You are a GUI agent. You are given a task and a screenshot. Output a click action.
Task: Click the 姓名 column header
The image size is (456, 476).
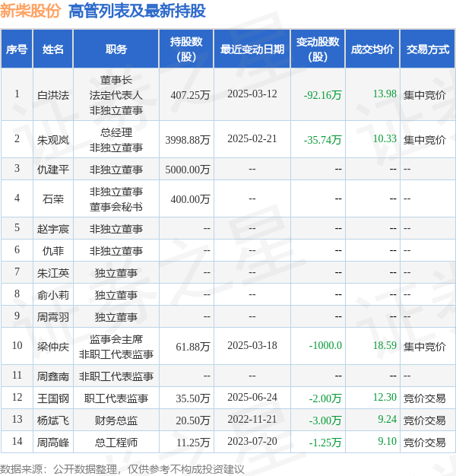(53, 49)
